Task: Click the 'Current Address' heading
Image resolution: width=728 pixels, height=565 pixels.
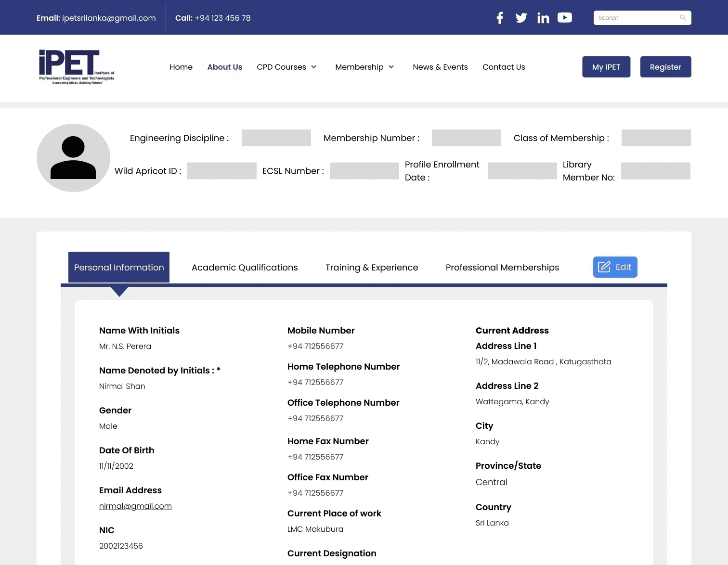Action: tap(512, 331)
